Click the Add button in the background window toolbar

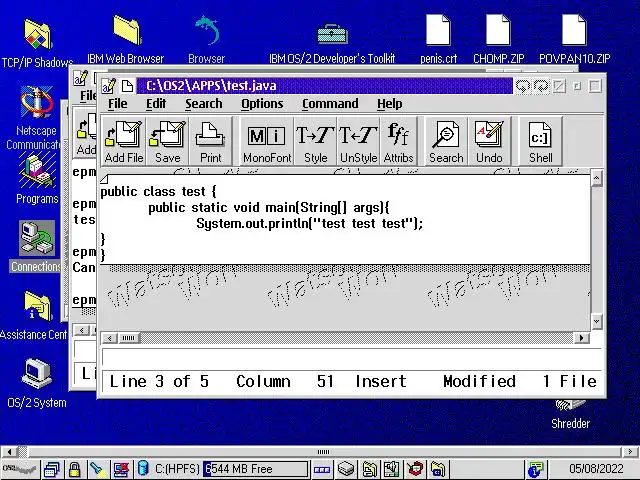point(86,134)
